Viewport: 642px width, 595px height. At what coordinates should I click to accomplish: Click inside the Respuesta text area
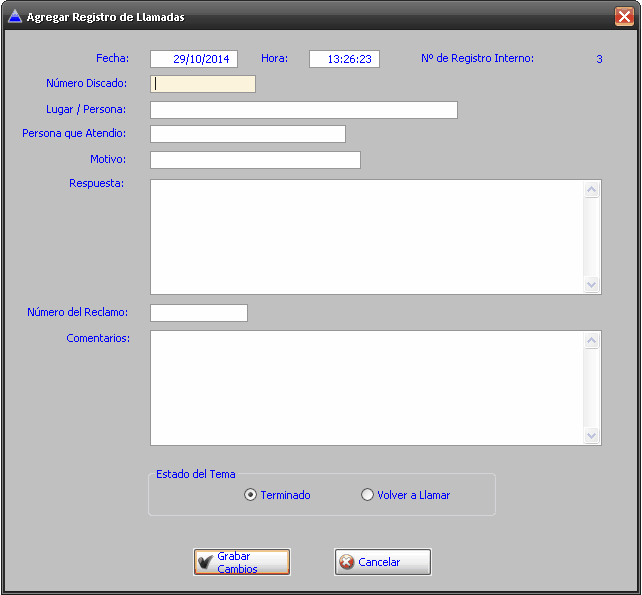coord(367,237)
